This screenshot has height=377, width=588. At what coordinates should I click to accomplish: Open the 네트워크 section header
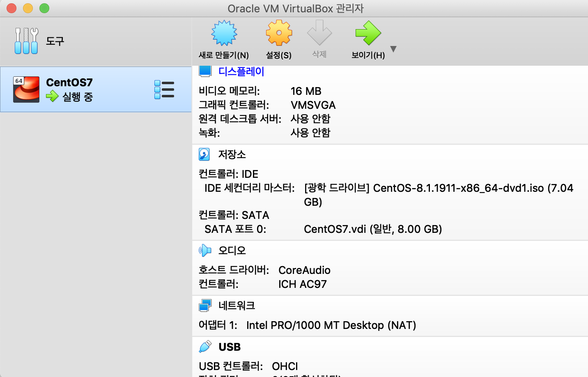pyautogui.click(x=237, y=306)
